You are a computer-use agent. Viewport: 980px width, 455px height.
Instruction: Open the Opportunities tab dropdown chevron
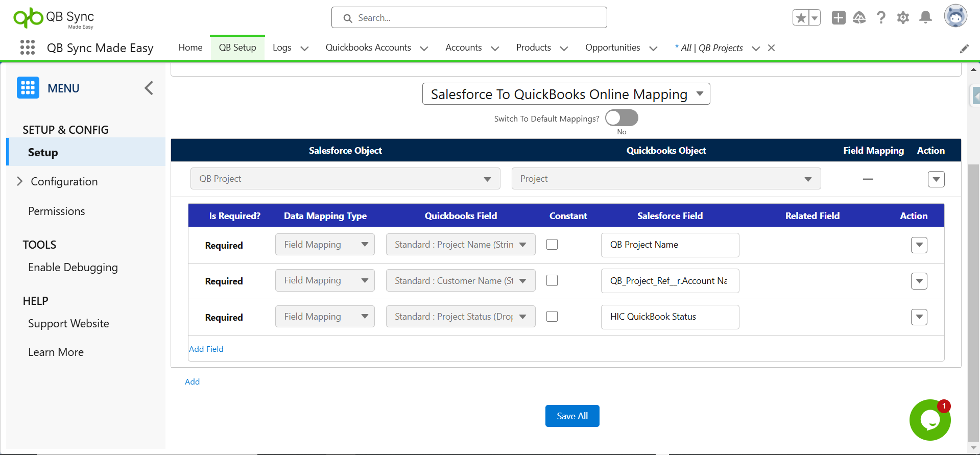653,49
